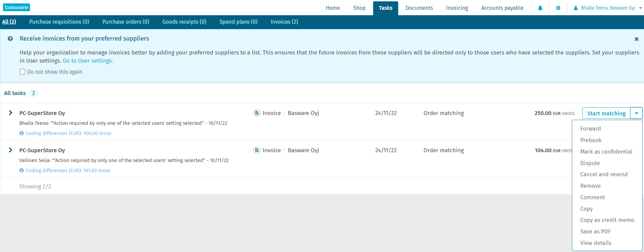Expand the first PC-SuperStore Oy task row
The height and width of the screenshot is (252, 644).
10,113
